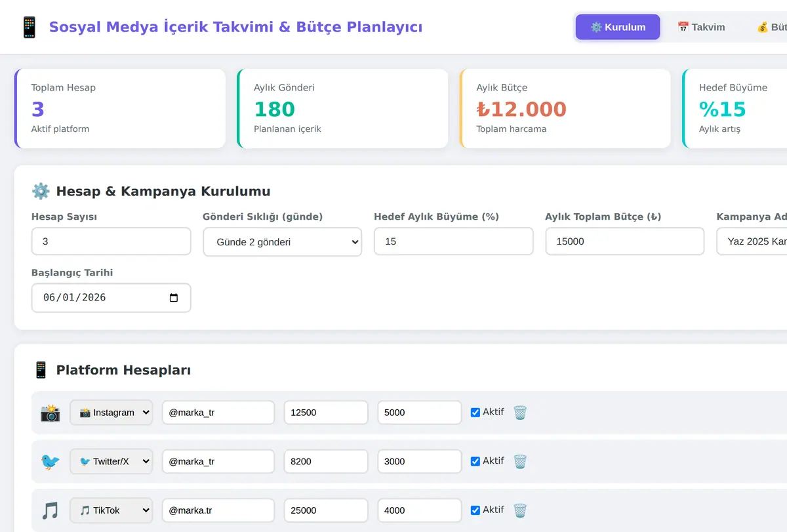Viewport: 787px width, 532px height.
Task: Click the bird icon beside the Twitter/X row
Action: (x=50, y=461)
